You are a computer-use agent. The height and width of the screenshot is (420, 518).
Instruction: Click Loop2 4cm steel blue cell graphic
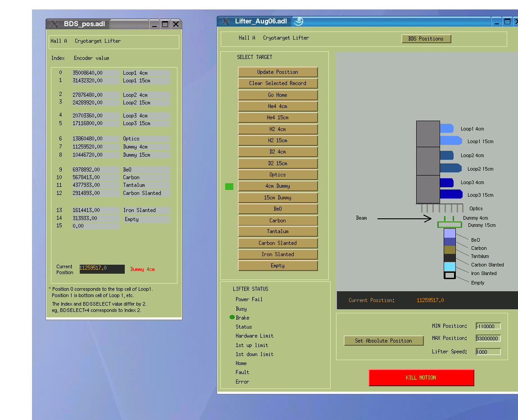pos(447,155)
